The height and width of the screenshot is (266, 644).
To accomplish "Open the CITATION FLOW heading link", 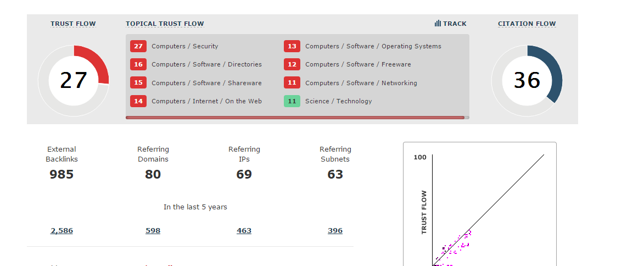I will [527, 24].
